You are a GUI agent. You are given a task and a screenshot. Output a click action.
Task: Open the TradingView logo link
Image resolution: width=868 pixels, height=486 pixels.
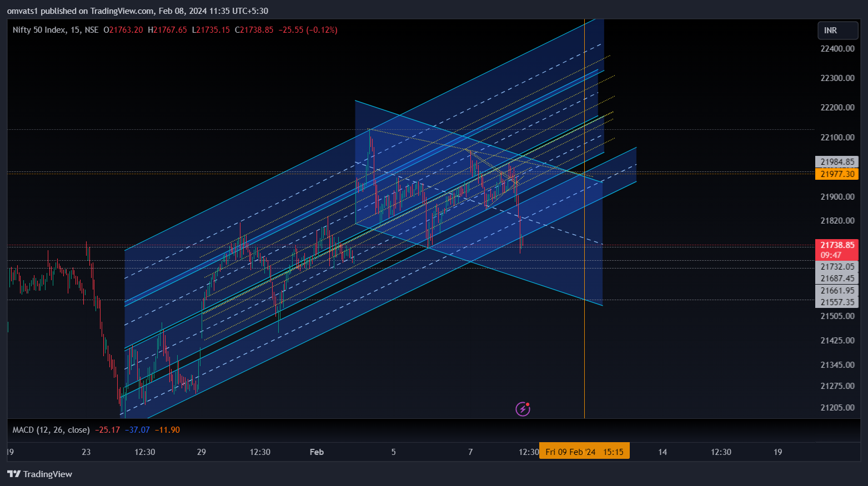click(x=39, y=474)
